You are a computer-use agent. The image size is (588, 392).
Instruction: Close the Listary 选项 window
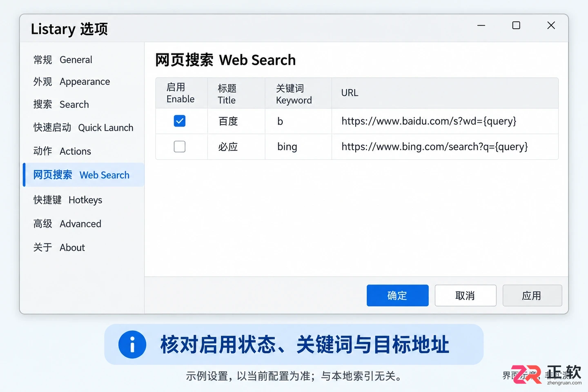pyautogui.click(x=551, y=25)
